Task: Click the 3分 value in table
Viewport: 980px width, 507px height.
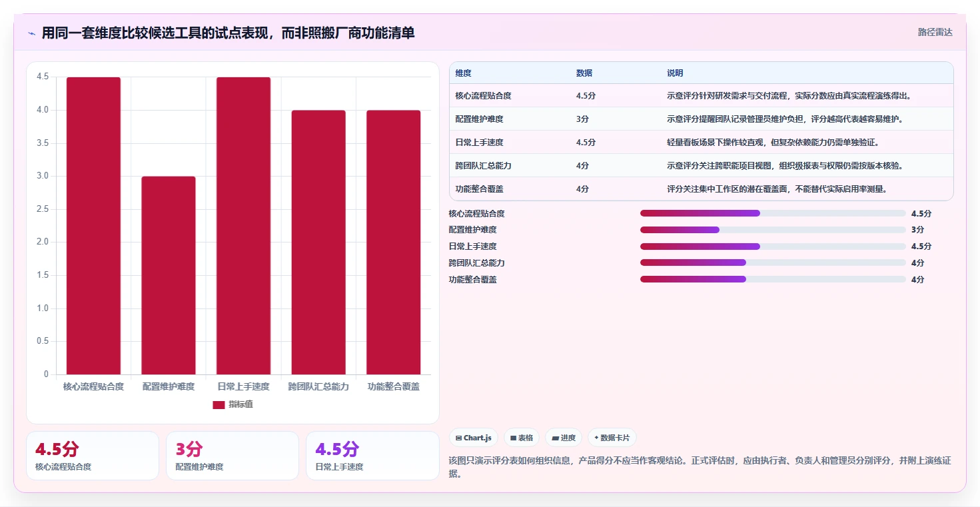Action: coord(582,119)
